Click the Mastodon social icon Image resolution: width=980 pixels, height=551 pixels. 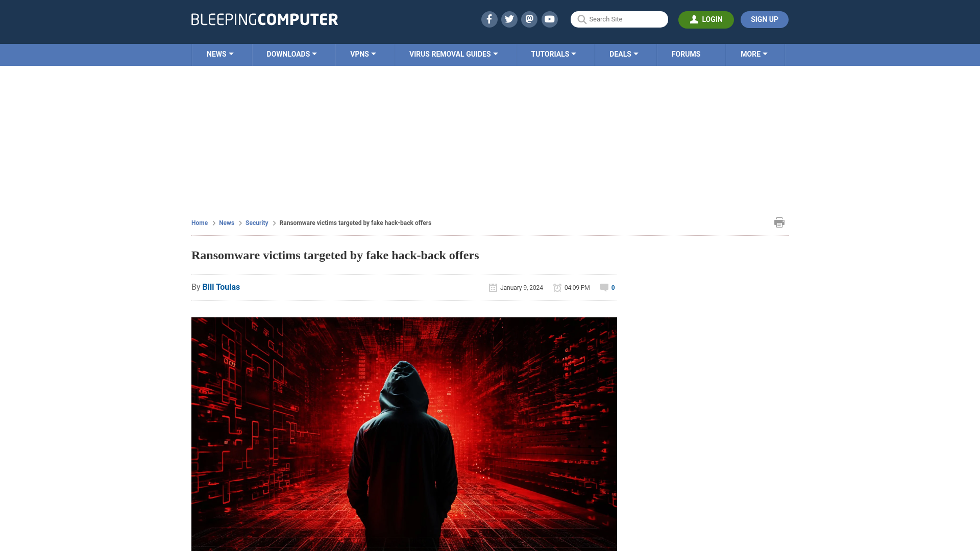click(529, 19)
